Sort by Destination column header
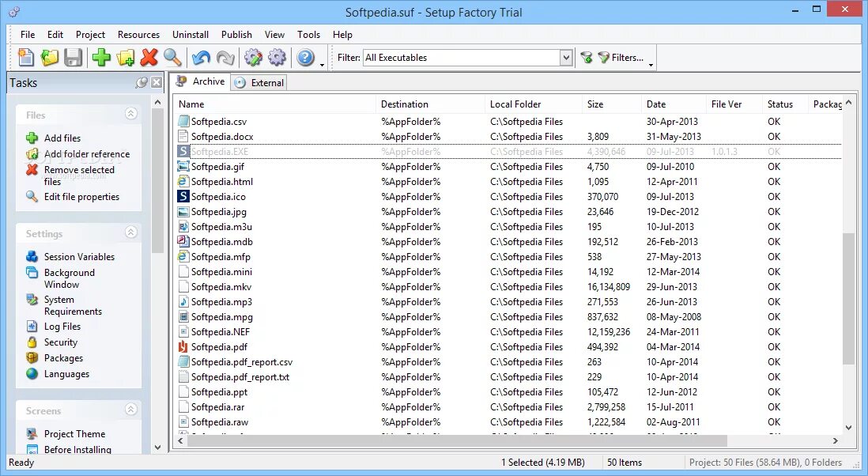The width and height of the screenshot is (868, 476). click(430, 104)
